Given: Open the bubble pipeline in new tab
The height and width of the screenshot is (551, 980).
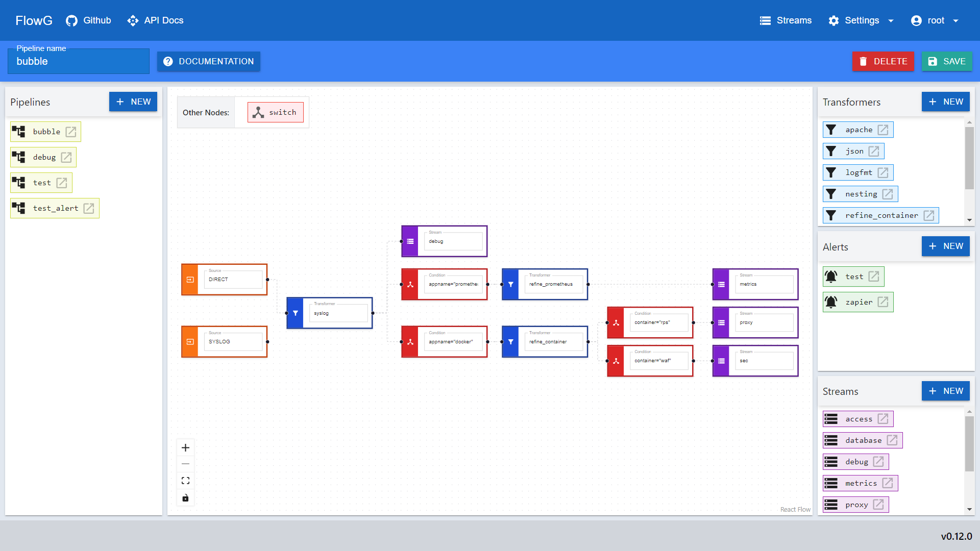Looking at the screenshot, I should point(71,131).
